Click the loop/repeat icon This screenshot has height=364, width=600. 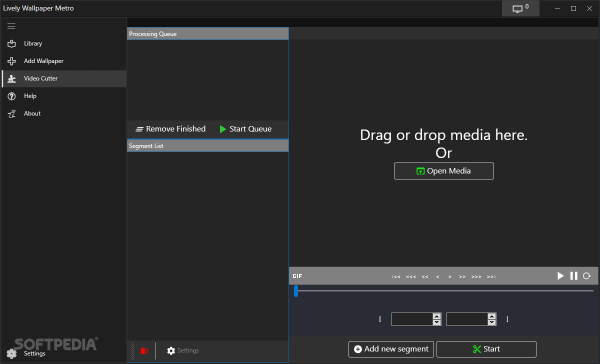(586, 276)
